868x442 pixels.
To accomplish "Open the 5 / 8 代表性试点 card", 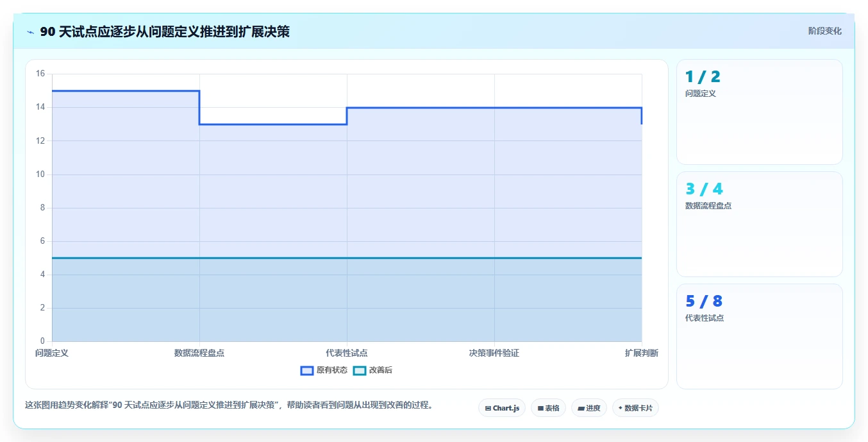I will pos(760,337).
